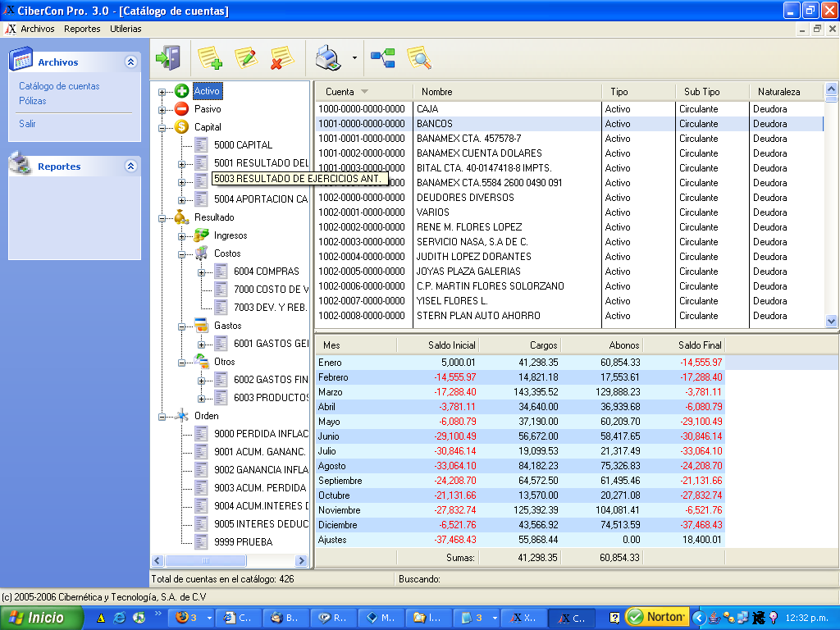Click the help question mark taskbar icon
Viewport: 840px width, 630px height.
pyautogui.click(x=614, y=618)
